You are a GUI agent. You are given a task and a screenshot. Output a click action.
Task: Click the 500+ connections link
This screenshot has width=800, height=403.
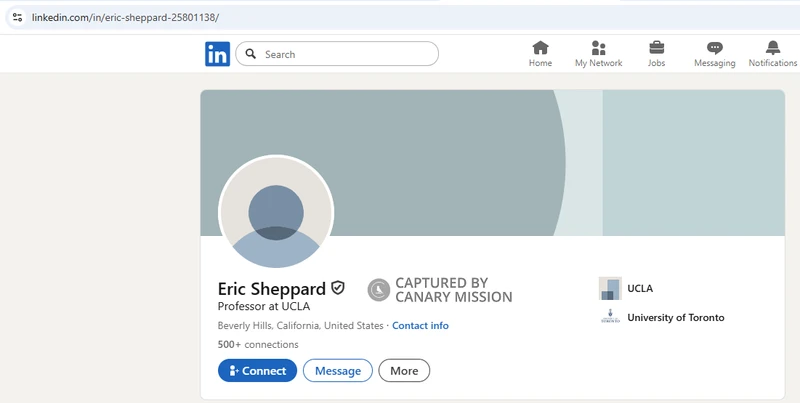258,344
